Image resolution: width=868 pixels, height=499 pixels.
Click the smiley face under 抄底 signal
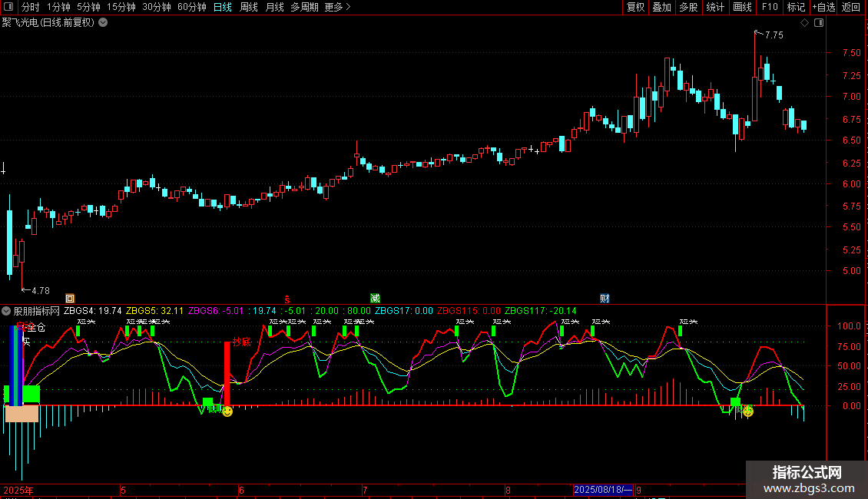[227, 412]
